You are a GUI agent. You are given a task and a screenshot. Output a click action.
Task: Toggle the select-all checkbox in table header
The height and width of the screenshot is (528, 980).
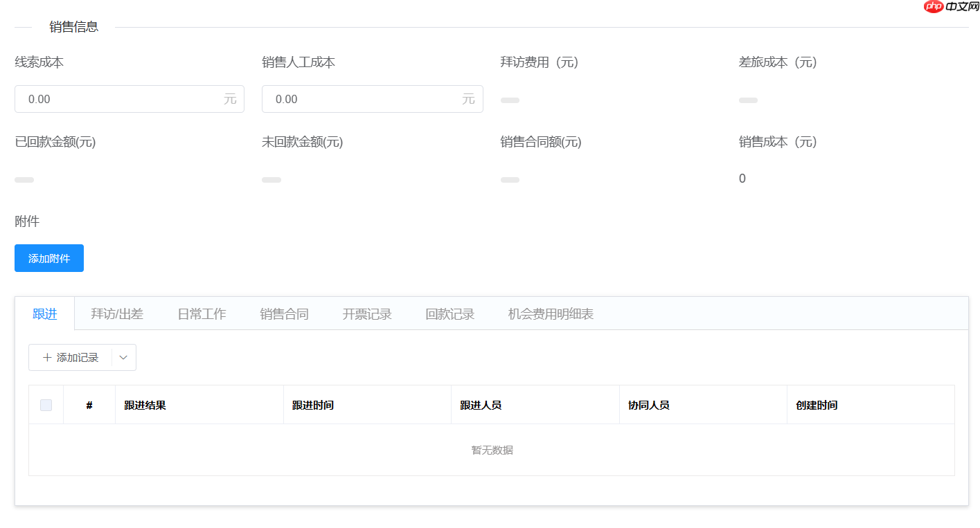[46, 405]
